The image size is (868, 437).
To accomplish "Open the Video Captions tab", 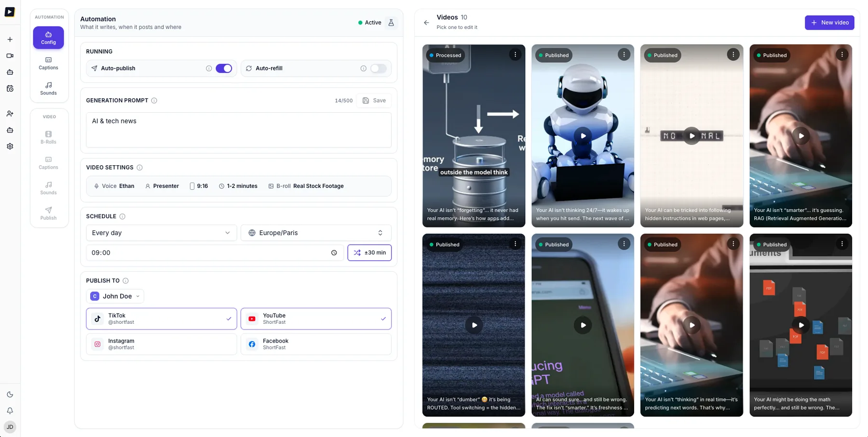I will 48,163.
